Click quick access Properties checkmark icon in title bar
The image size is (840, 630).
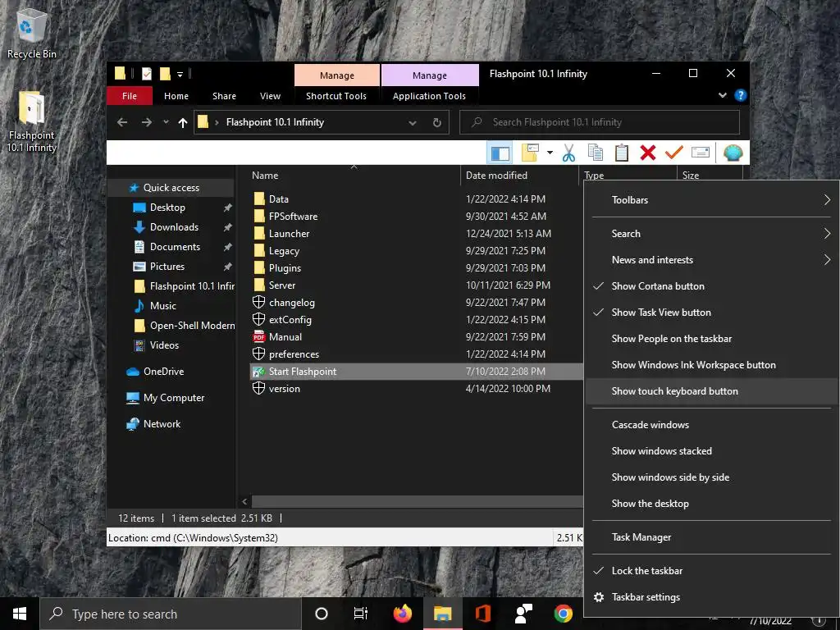click(146, 74)
